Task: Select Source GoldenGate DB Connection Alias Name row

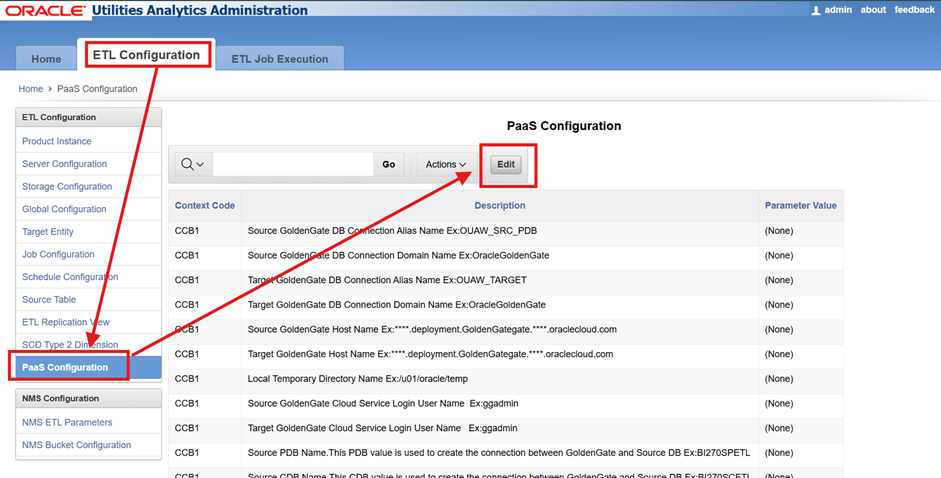Action: click(505, 231)
